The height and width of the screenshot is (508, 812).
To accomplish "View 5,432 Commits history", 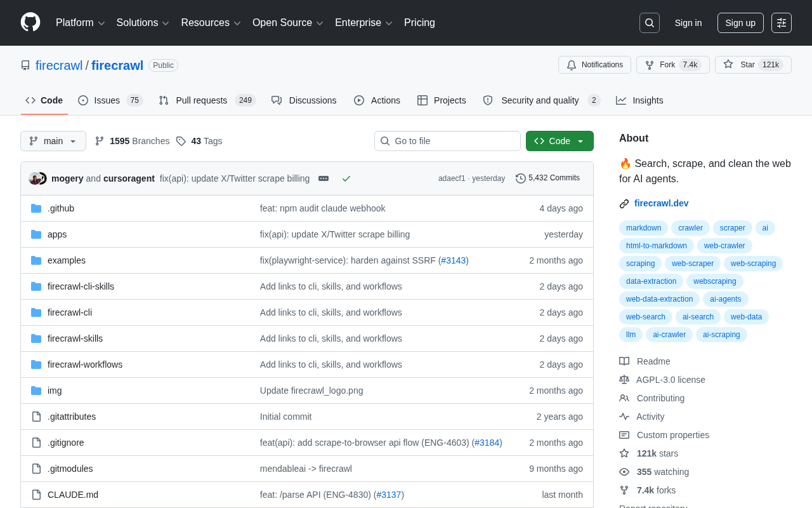I will click(x=548, y=178).
